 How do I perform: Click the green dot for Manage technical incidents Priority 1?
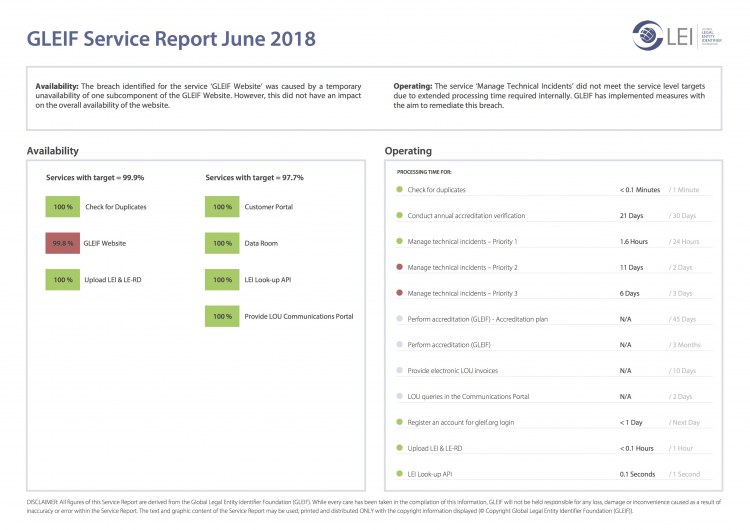(400, 241)
